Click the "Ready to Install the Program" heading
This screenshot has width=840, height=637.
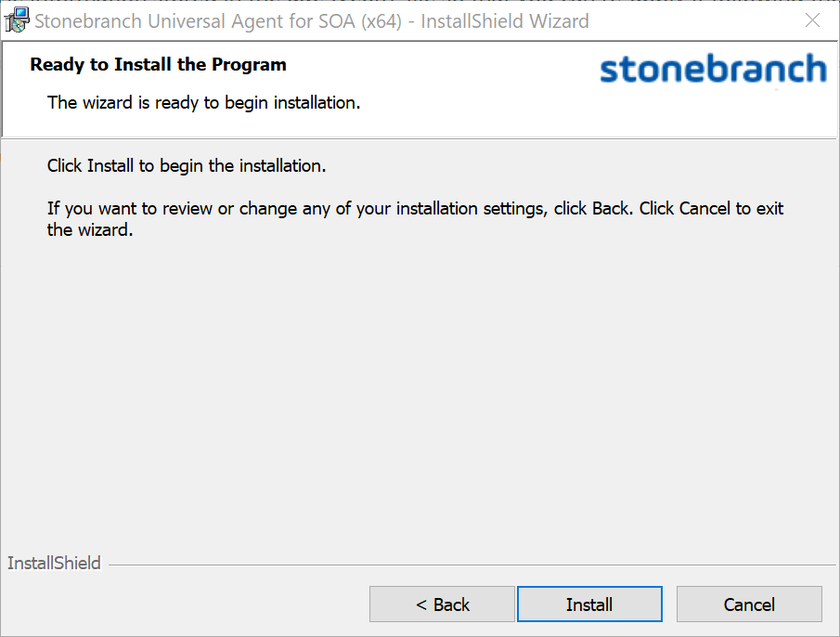(158, 65)
